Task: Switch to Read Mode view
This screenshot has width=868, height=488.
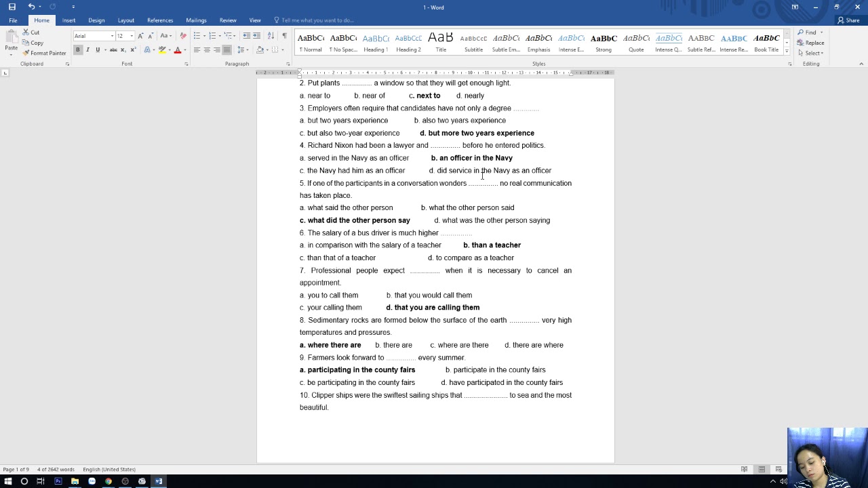Action: click(x=745, y=469)
